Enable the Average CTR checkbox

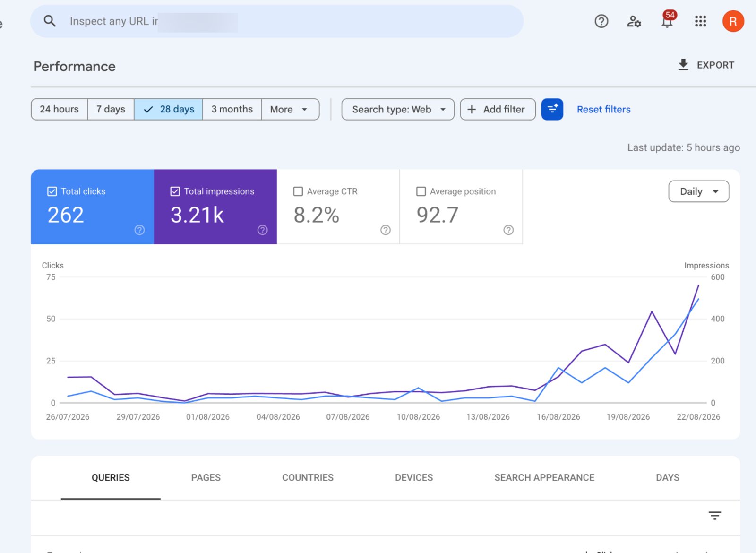click(x=298, y=191)
